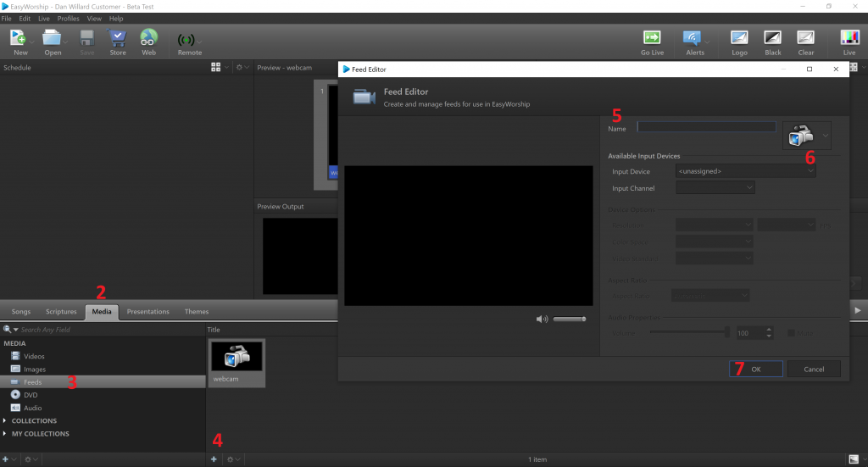Open media list gear options
This screenshot has width=868, height=467.
pos(231,459)
